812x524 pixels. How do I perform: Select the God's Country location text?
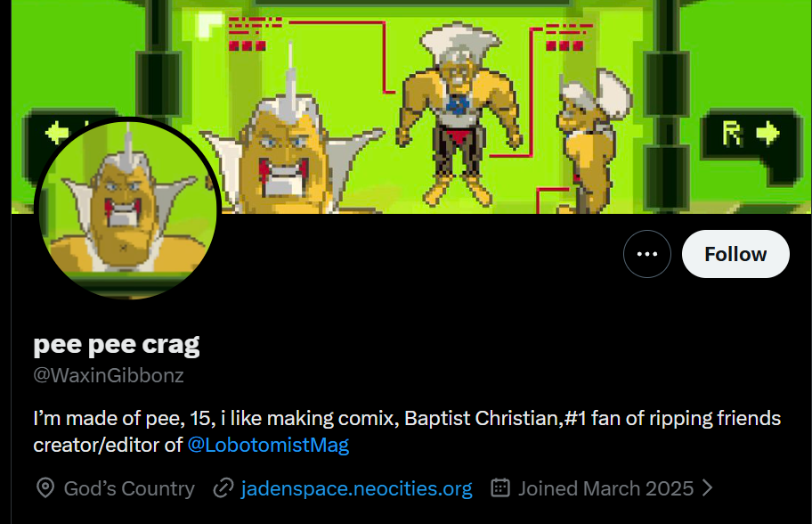click(x=129, y=488)
